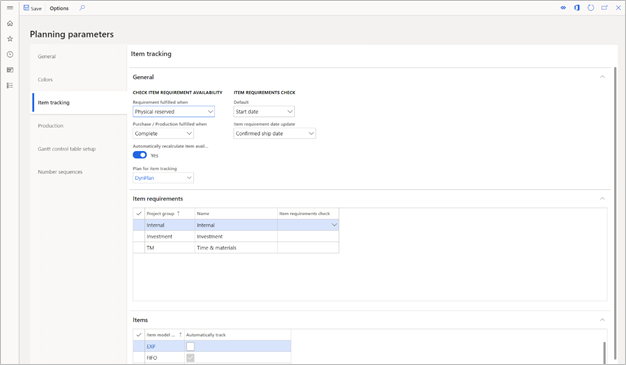Open the hamburger navigation menu
The width and height of the screenshot is (626, 365).
[10, 8]
